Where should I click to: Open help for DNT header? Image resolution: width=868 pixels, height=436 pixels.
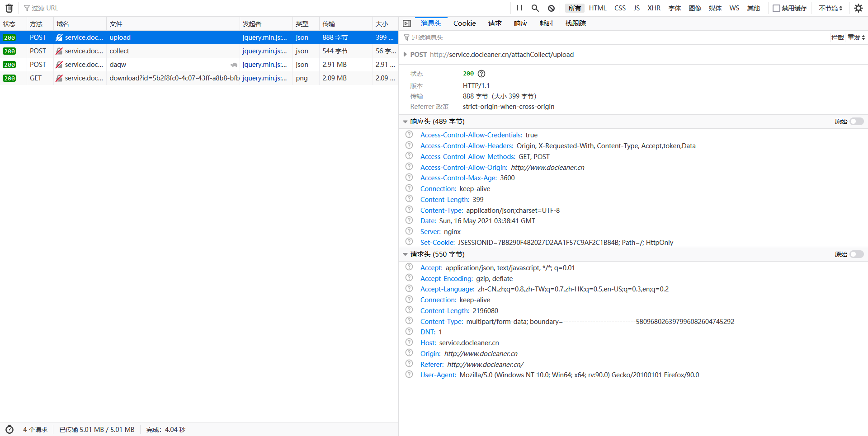point(409,331)
